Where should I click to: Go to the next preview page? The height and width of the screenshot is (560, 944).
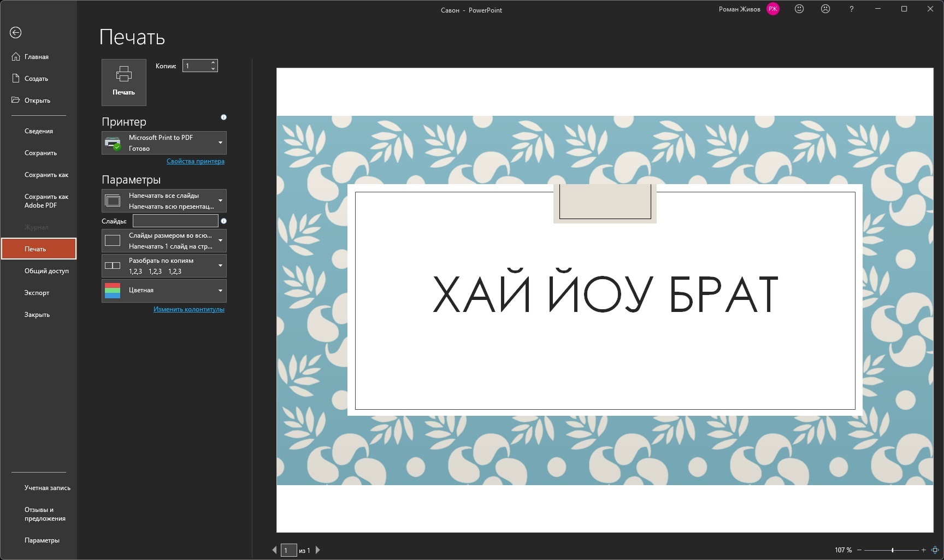click(318, 550)
